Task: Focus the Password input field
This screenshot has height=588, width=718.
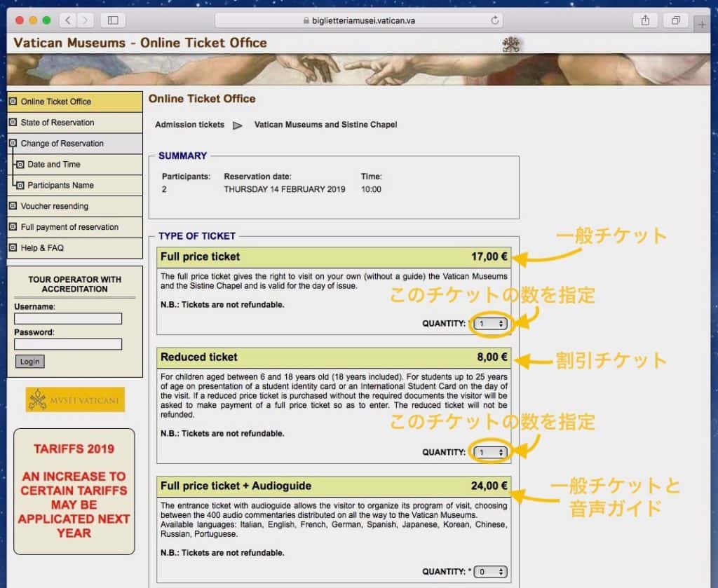Action: (68, 344)
